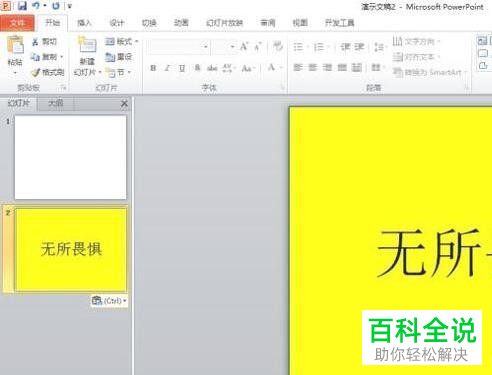Toggle text Shadow formatting
492x375 pixels.
[197, 68]
